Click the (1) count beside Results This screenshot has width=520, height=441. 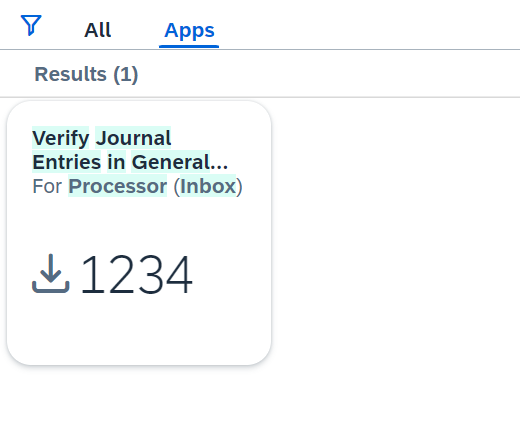click(x=126, y=74)
